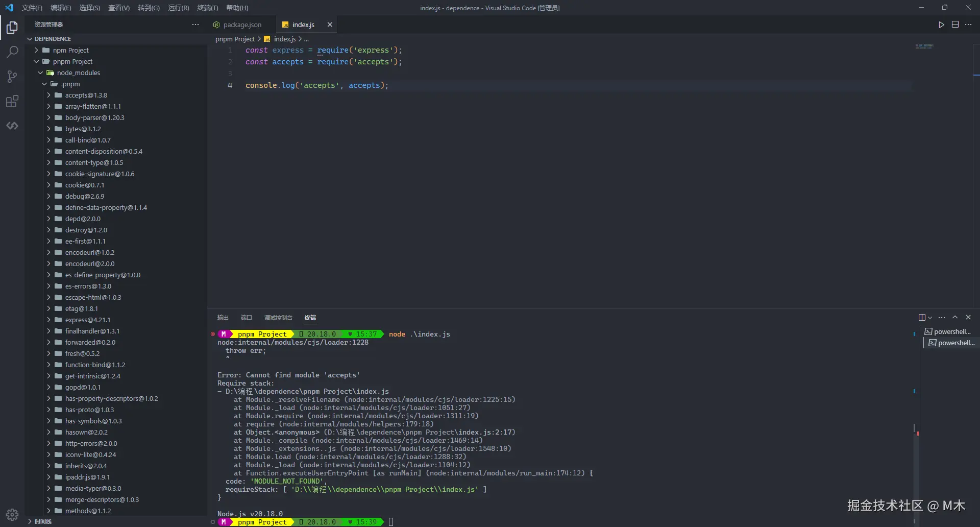Viewport: 980px width, 527px height.
Task: Switch to the 调试控制台 panel tab
Action: tap(278, 318)
